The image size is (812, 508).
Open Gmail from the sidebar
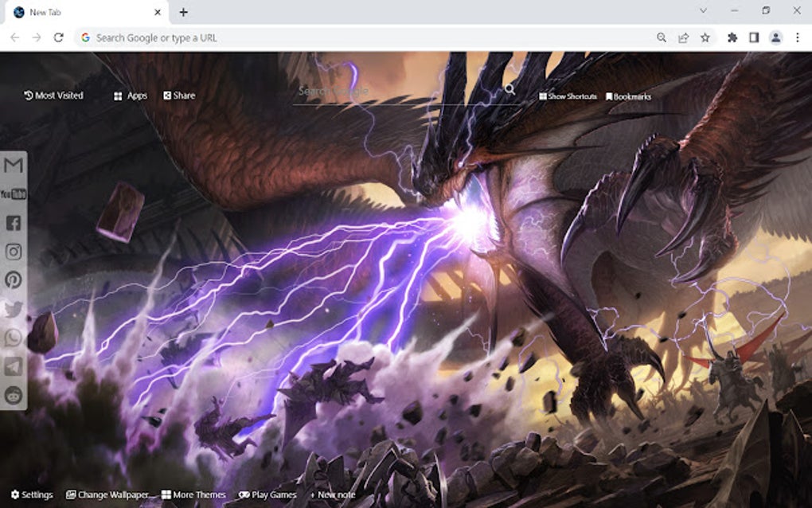click(x=11, y=166)
